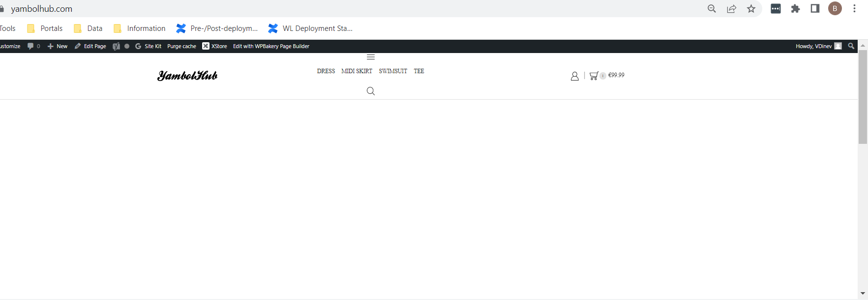
Task: Click the cart total €99.99
Action: (616, 75)
